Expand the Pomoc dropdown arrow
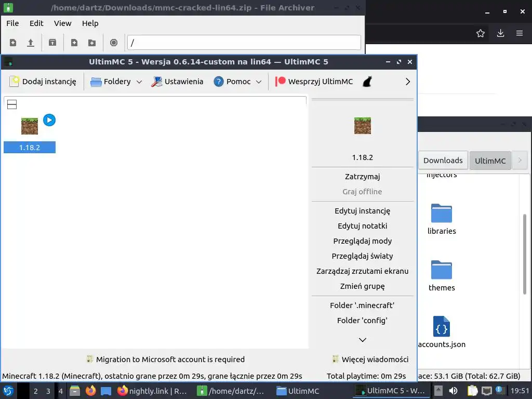532x399 pixels. 259,82
